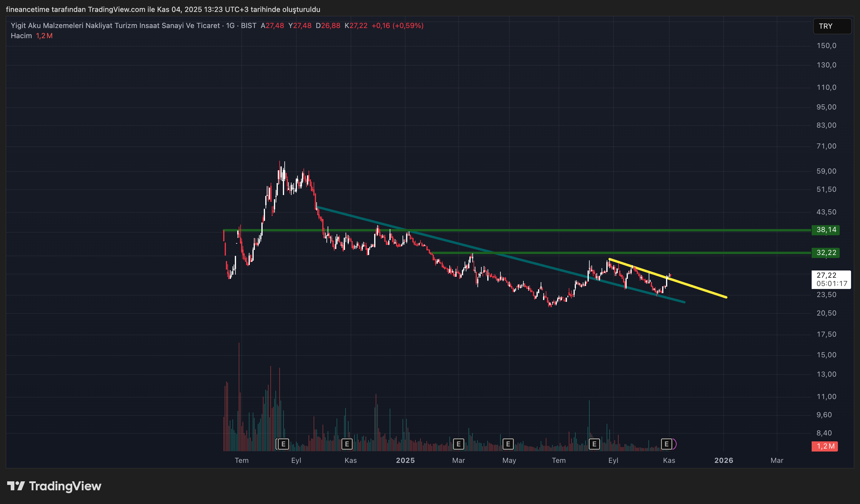Click the current price label 27,22
Image resolution: width=860 pixels, height=504 pixels.
click(826, 275)
